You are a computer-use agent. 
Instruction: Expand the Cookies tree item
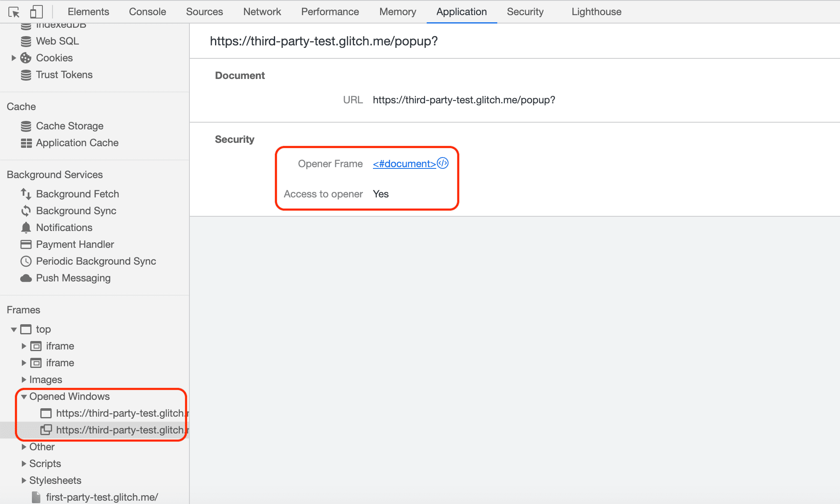coord(13,58)
